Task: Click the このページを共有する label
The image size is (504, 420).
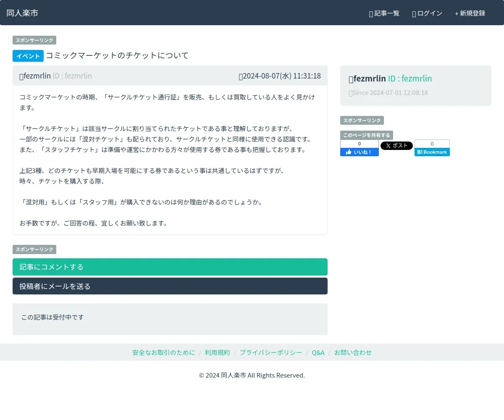Action: tap(367, 135)
